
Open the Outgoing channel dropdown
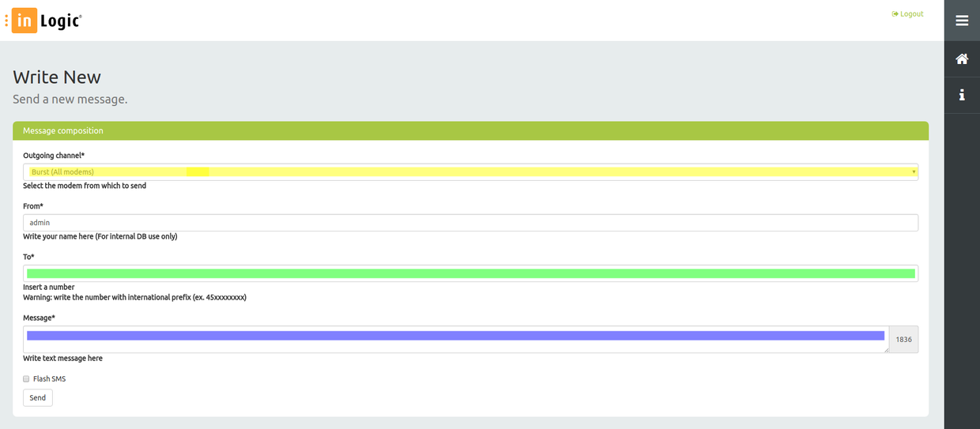pyautogui.click(x=470, y=172)
